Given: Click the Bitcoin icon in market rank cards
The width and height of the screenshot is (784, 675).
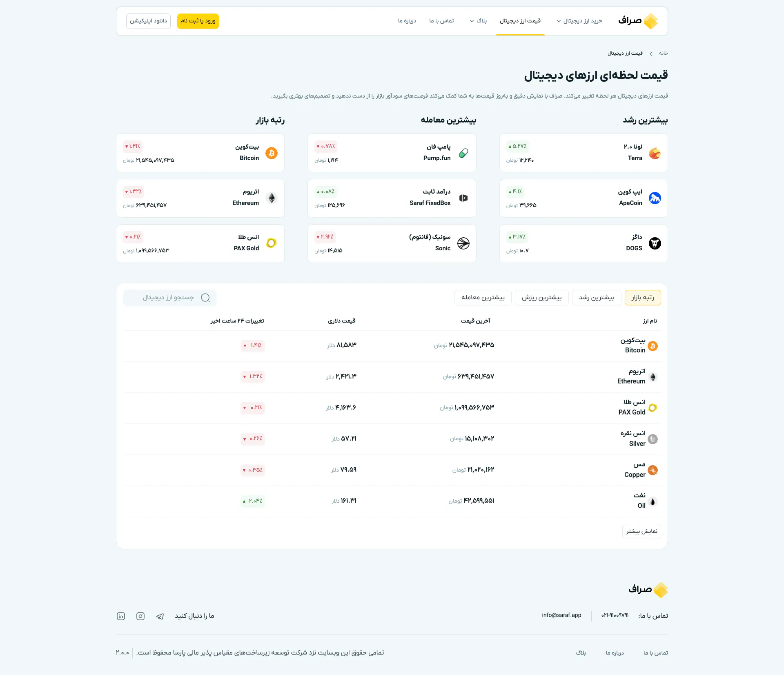Looking at the screenshot, I should [272, 153].
